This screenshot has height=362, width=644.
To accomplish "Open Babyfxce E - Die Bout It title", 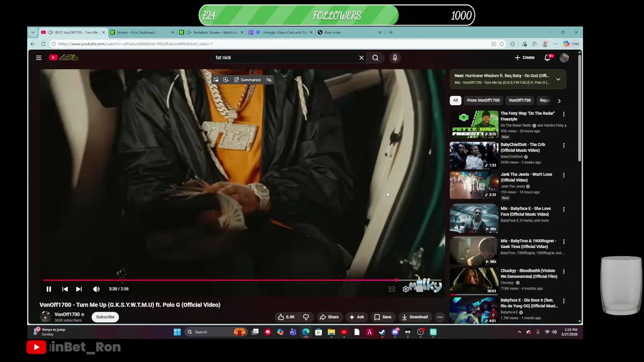I will click(529, 303).
